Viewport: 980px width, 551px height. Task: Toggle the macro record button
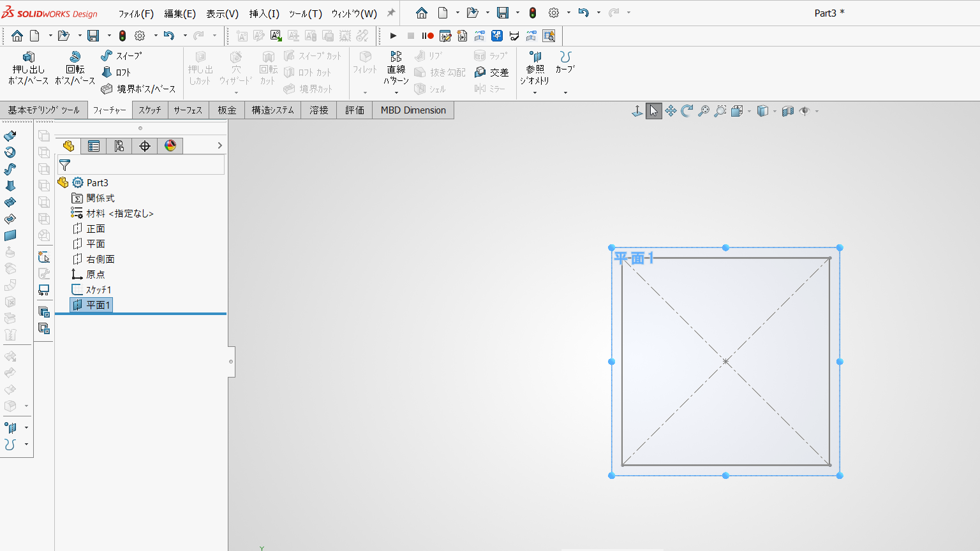click(427, 36)
